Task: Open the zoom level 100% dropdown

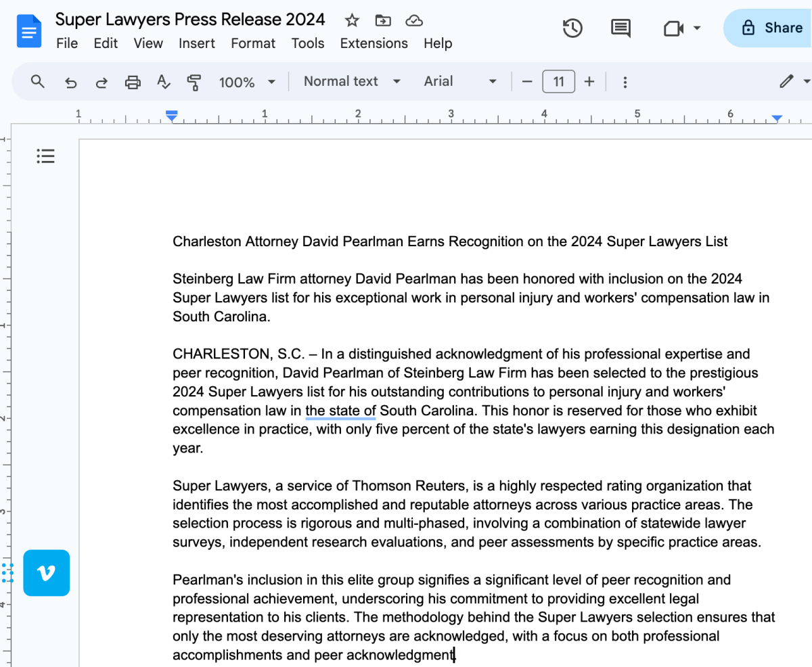Action: (246, 82)
